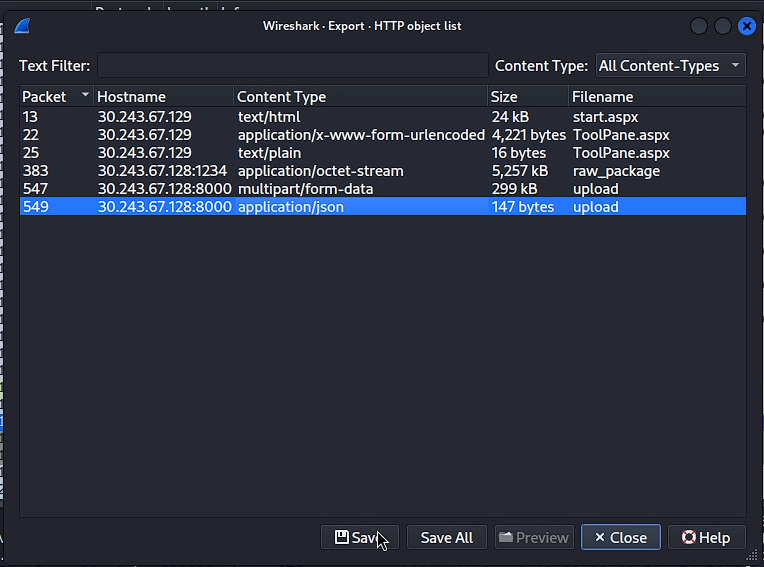Click the first round title bar button
The height and width of the screenshot is (567, 764).
[x=699, y=26]
